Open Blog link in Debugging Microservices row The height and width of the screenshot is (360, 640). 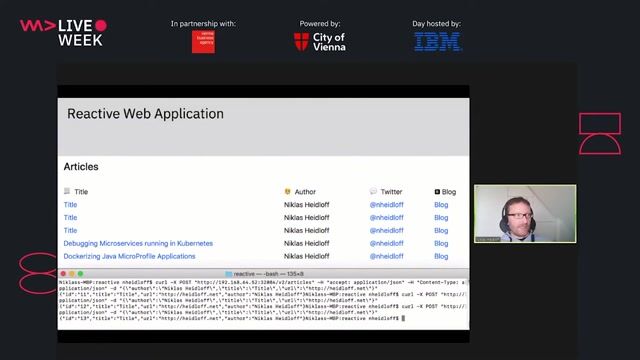[x=441, y=243]
